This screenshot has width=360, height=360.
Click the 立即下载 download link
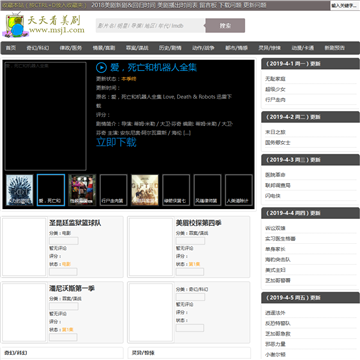click(116, 142)
